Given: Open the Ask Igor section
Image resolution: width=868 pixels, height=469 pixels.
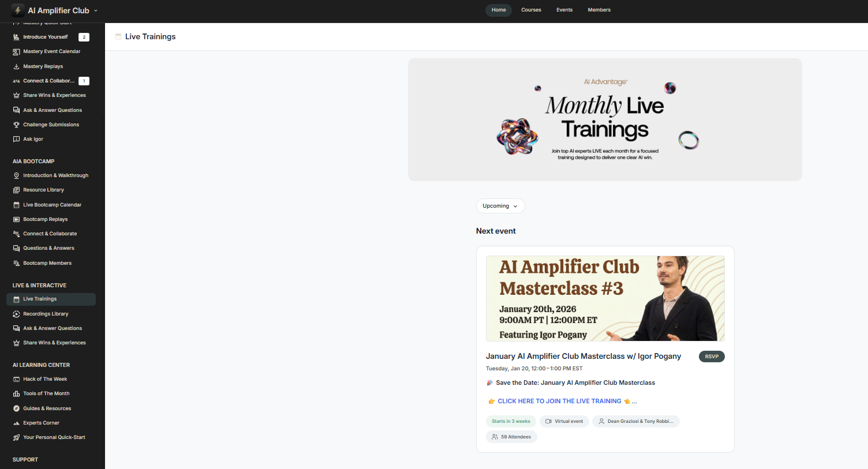Looking at the screenshot, I should tap(33, 138).
